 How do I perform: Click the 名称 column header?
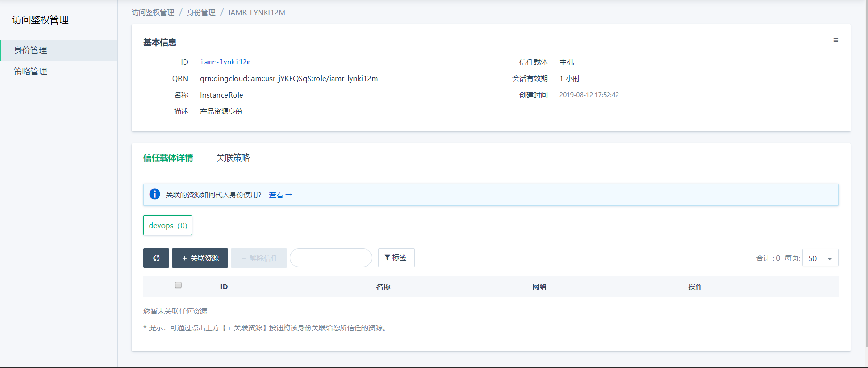click(x=383, y=287)
